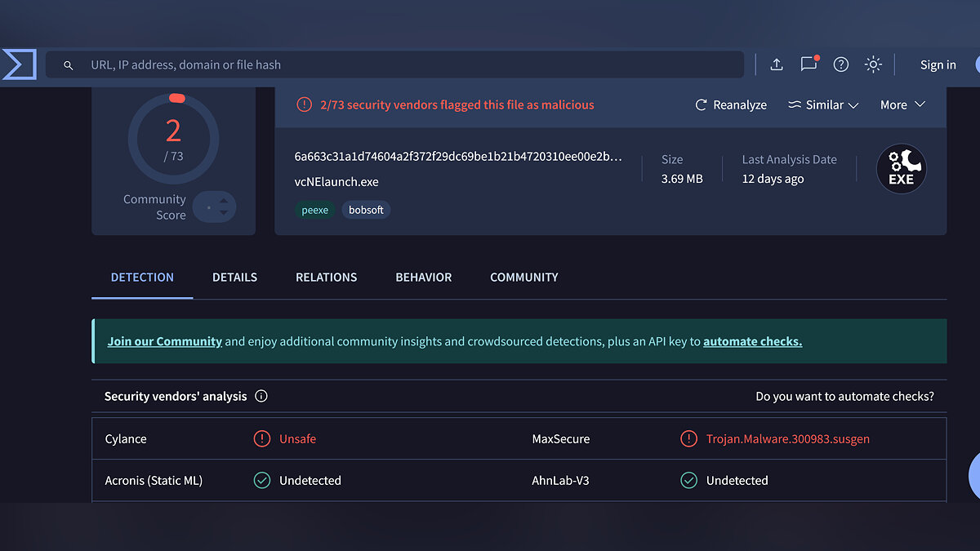Toggle the light/dark theme sun icon

click(873, 64)
